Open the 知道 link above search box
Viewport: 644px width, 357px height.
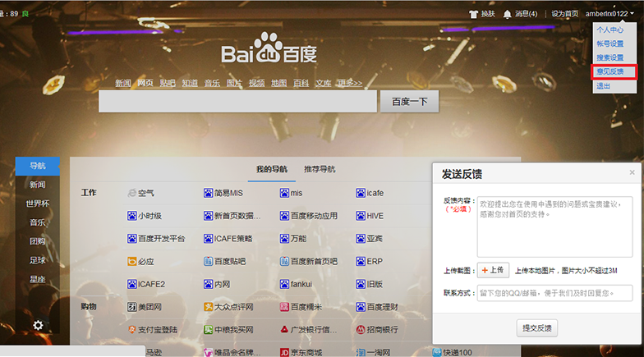coord(190,83)
